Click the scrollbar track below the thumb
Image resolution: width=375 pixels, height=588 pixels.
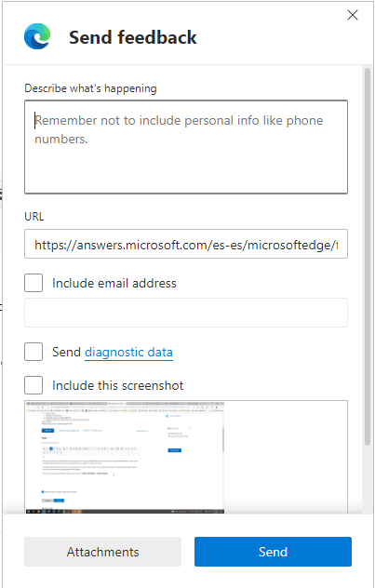(x=368, y=480)
